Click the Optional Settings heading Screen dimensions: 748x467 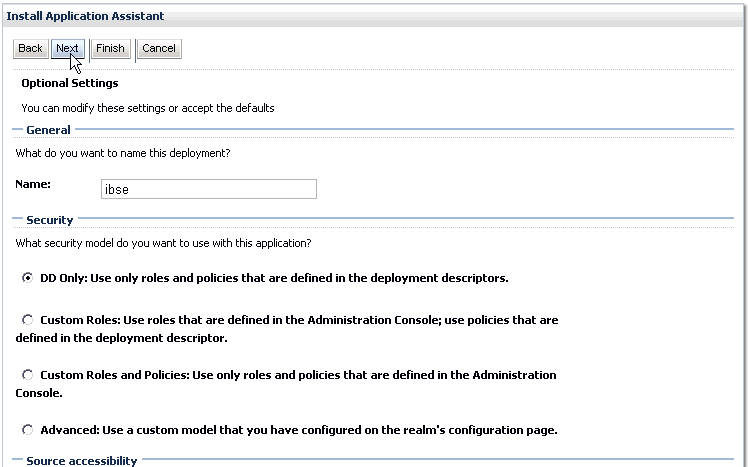tap(70, 83)
